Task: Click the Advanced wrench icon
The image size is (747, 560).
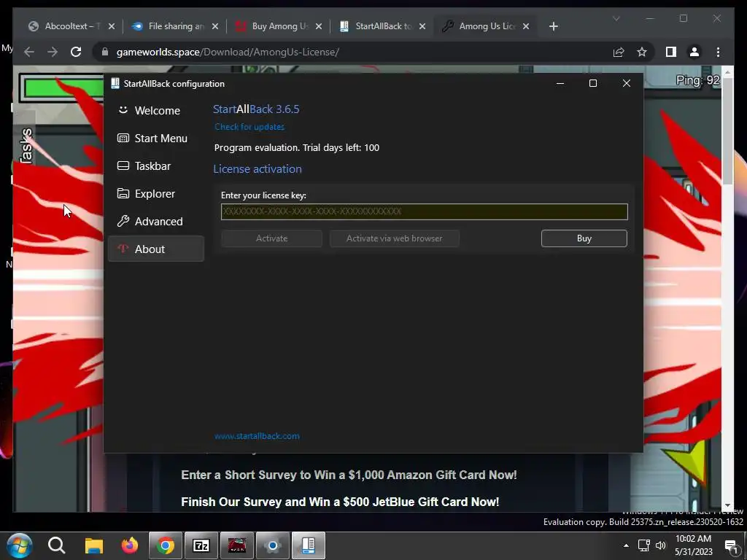Action: [123, 221]
